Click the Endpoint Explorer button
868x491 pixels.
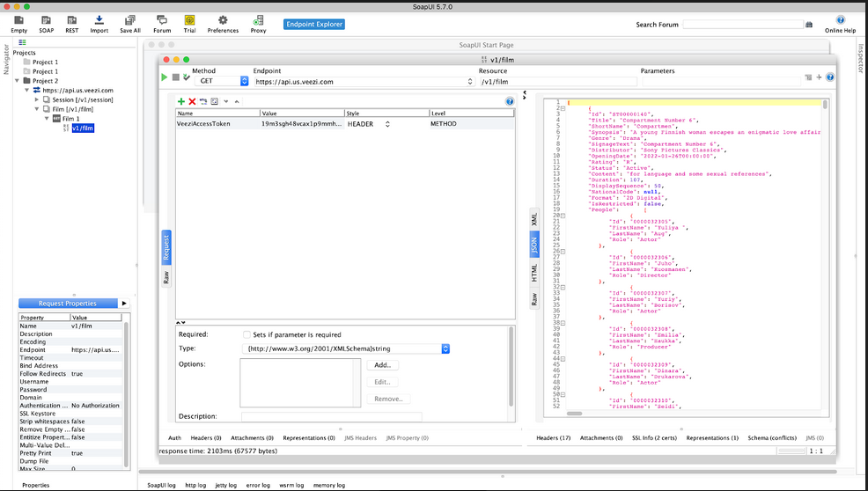[314, 25]
